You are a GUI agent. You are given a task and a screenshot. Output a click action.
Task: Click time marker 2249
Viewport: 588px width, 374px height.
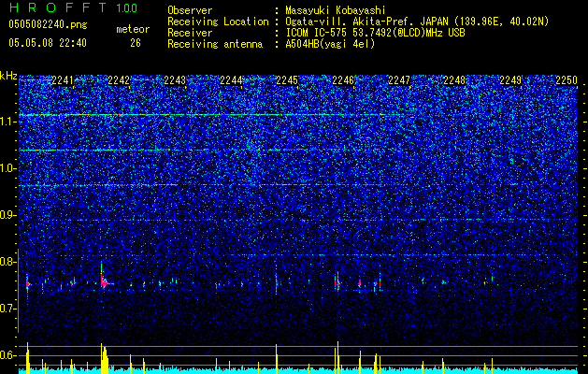[x=510, y=80]
